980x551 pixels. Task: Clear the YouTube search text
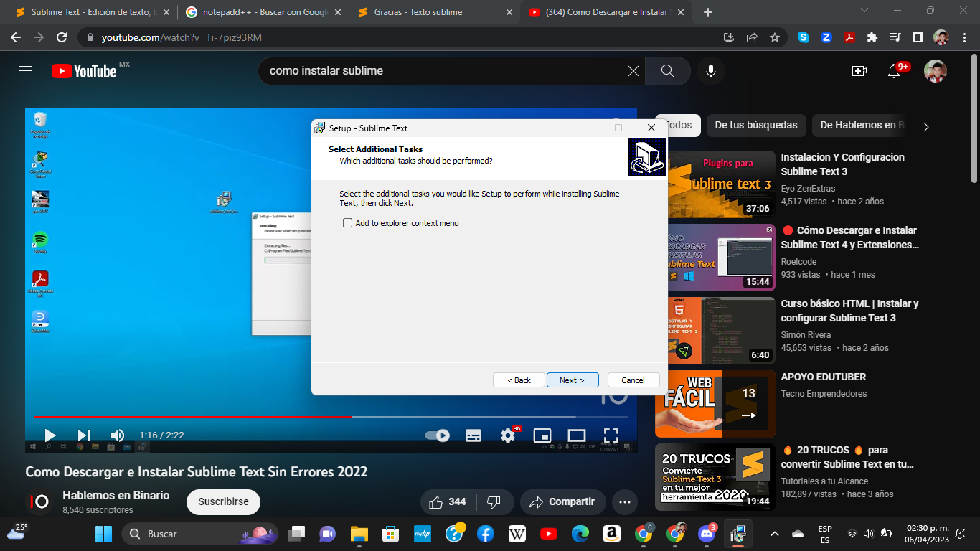[x=633, y=71]
